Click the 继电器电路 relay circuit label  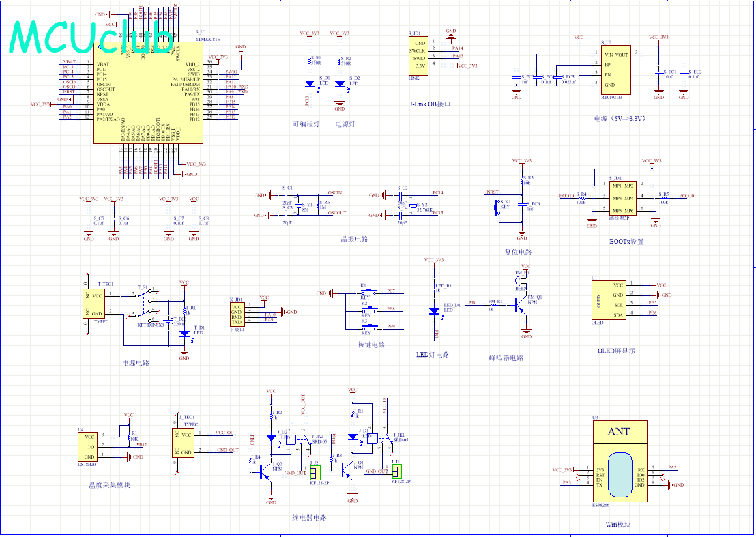(x=309, y=518)
